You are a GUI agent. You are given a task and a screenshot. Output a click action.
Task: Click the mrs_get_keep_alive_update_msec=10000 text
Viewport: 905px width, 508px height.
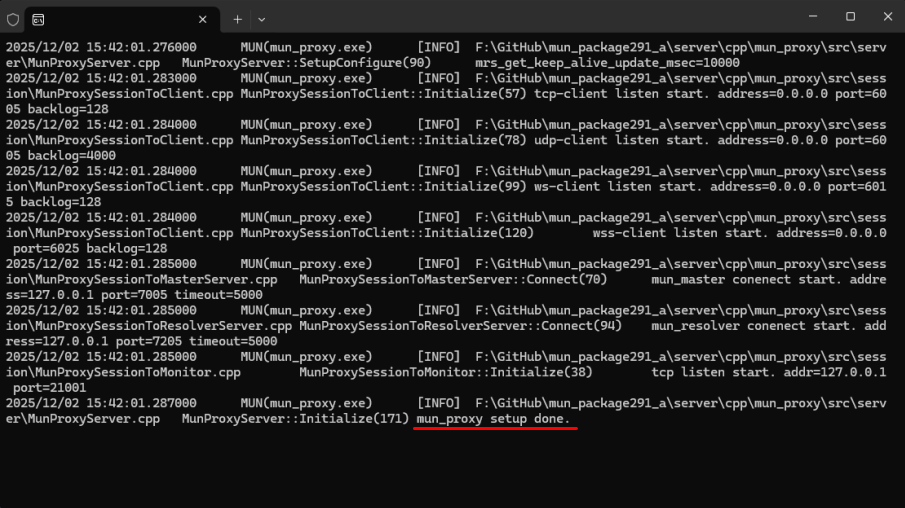coord(606,62)
